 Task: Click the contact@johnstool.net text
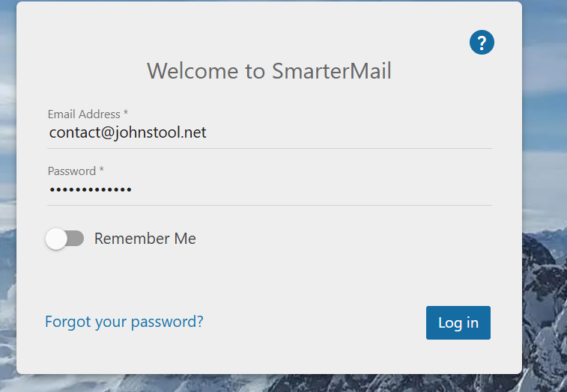(x=127, y=133)
